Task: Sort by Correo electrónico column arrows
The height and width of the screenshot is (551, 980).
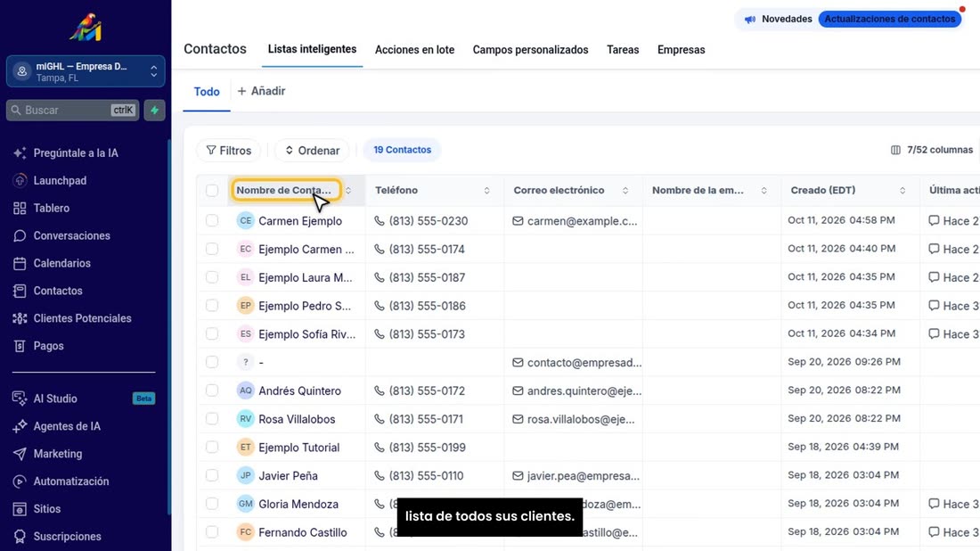Action: [x=625, y=191]
